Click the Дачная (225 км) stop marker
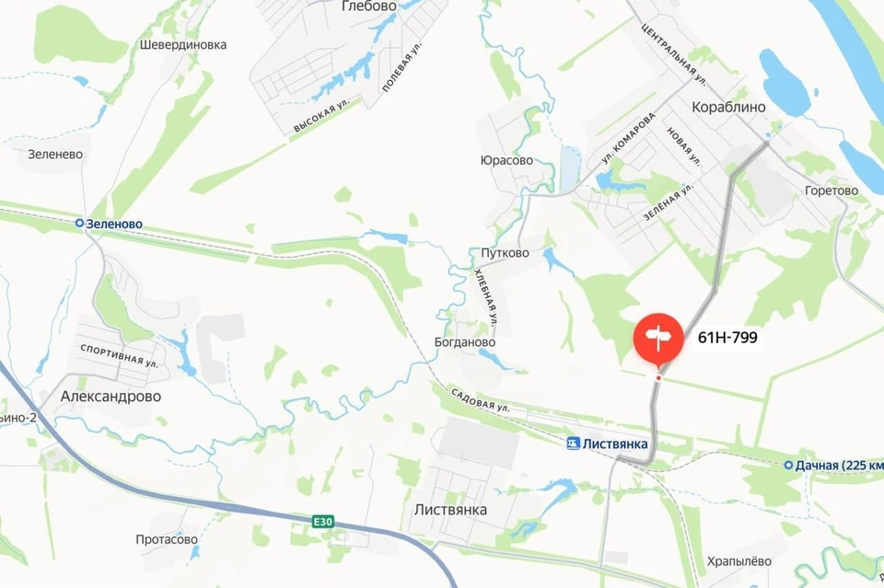This screenshot has height=588, width=884. tap(789, 466)
